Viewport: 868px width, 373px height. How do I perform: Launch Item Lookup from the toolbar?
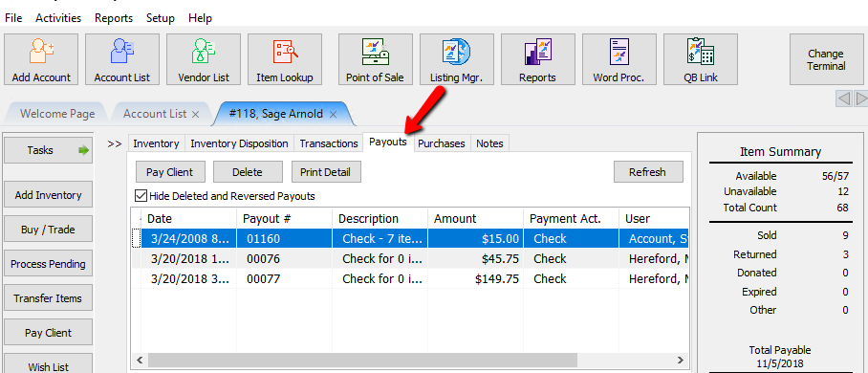tap(285, 59)
